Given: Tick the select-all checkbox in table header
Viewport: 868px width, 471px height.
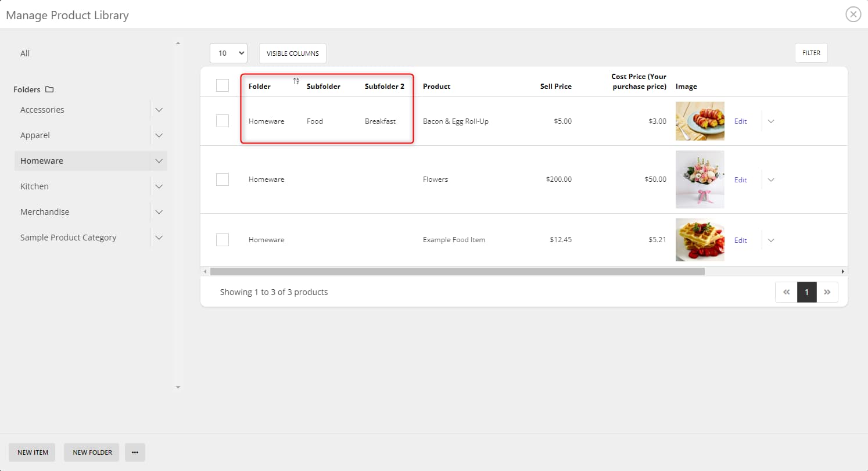Looking at the screenshot, I should coord(222,85).
